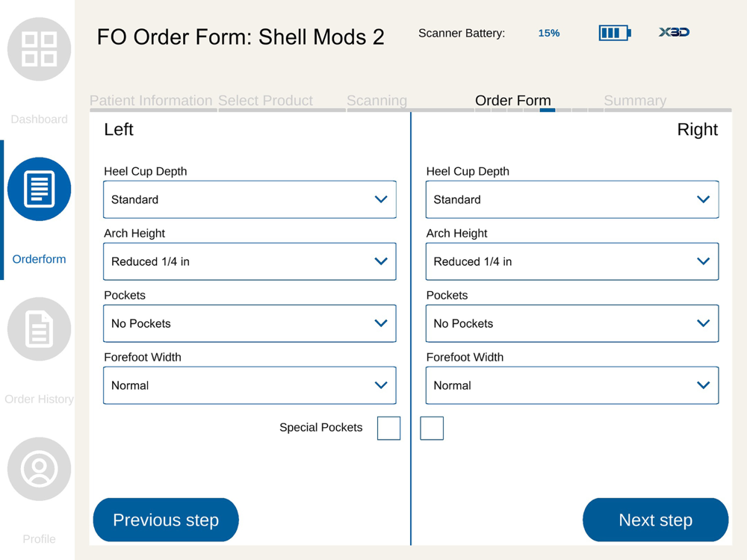Open the Order History icon
This screenshot has width=747, height=560.
(40, 329)
